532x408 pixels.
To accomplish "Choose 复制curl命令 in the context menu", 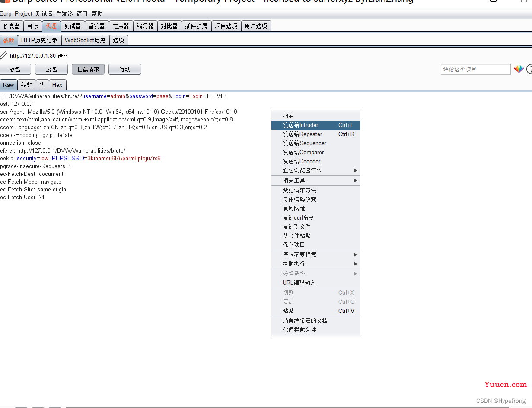I will click(315, 217).
